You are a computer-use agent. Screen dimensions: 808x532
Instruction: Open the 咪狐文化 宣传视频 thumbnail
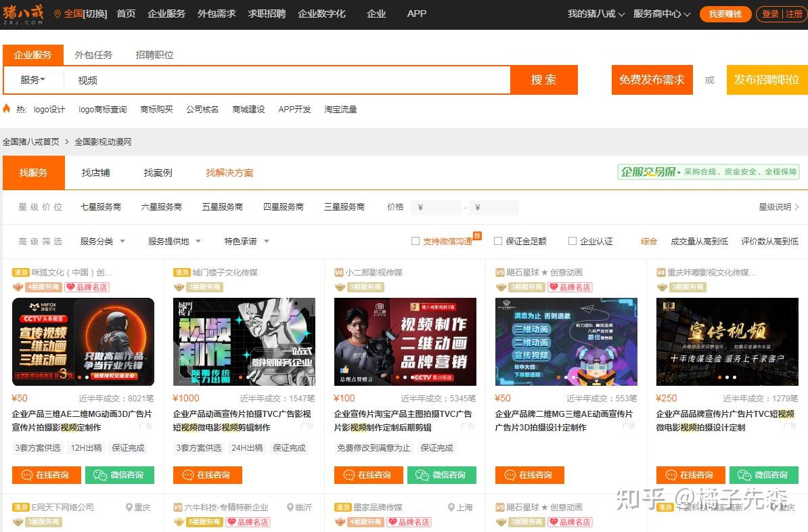(x=83, y=342)
